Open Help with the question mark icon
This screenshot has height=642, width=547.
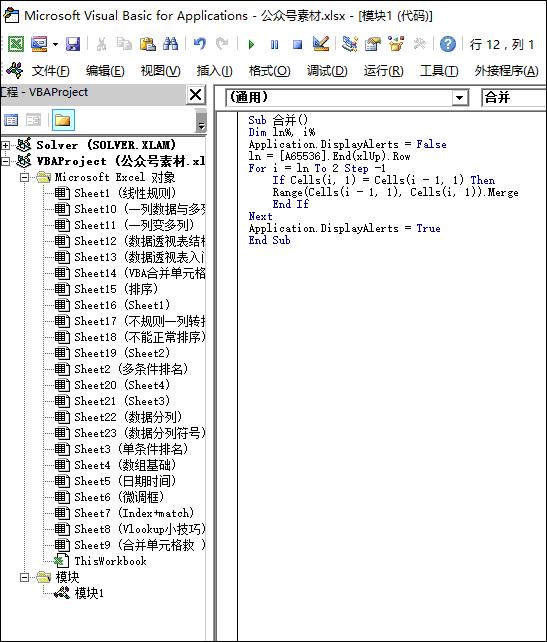tap(448, 43)
